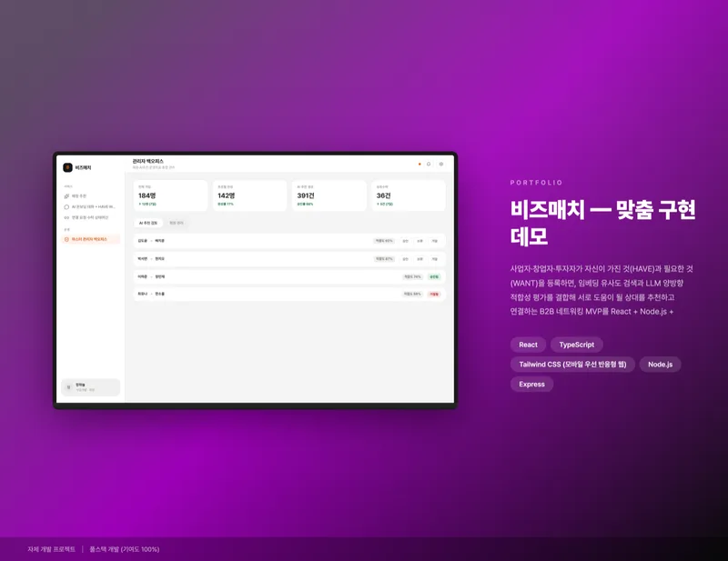The image size is (728, 561).
Task: Click the matching recommendation icon in the sidebar
Action: pyautogui.click(x=66, y=196)
